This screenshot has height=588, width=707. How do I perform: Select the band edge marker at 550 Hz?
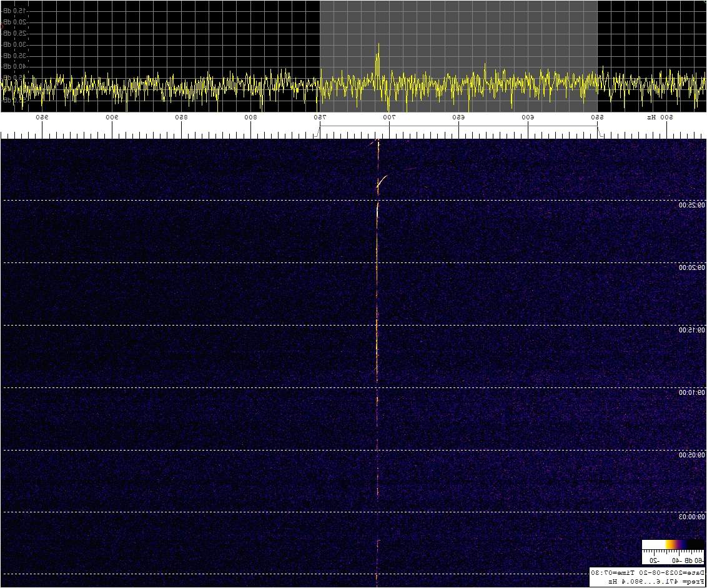click(598, 130)
